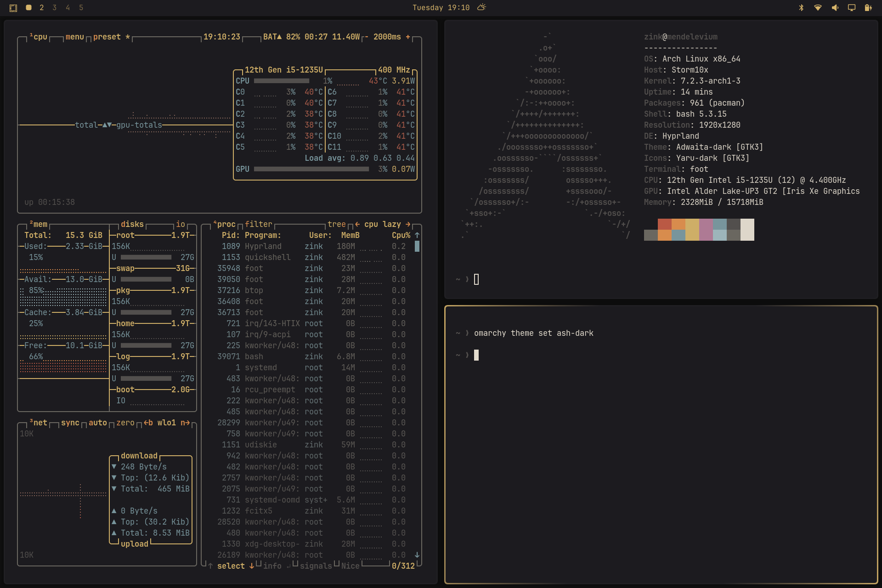The height and width of the screenshot is (588, 882).
Task: Click the left arrow before 'cpu lazy' sorting
Action: [x=357, y=224]
